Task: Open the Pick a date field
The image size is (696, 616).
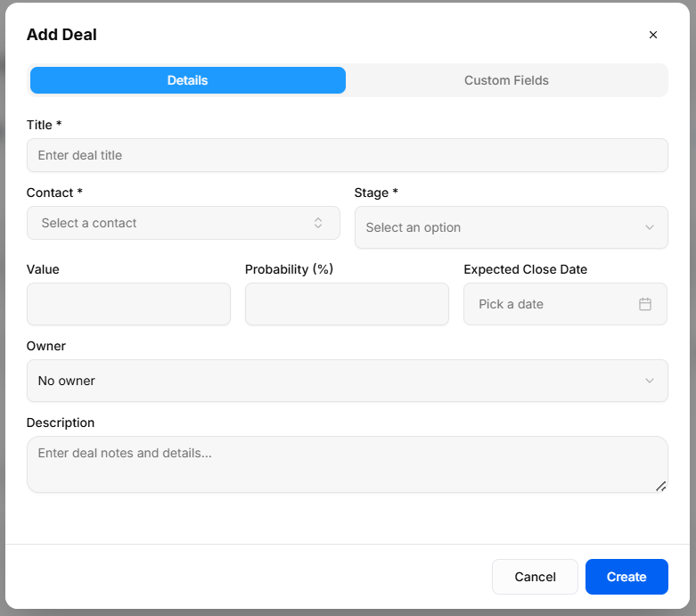Action: 565,304
